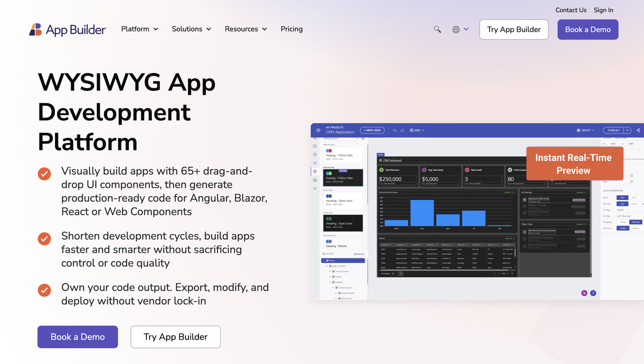The image size is (644, 364).
Task: Set overflow to Hidden
Action: [636, 228]
